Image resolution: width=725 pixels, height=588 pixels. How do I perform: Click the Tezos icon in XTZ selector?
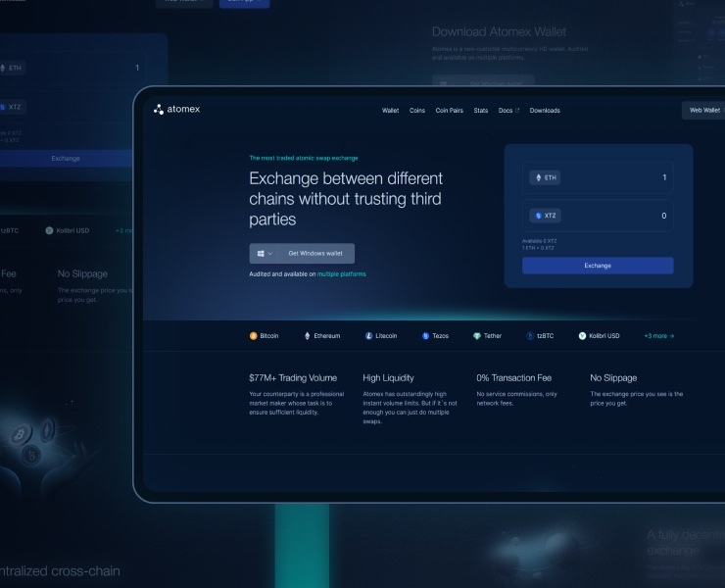[x=538, y=216]
